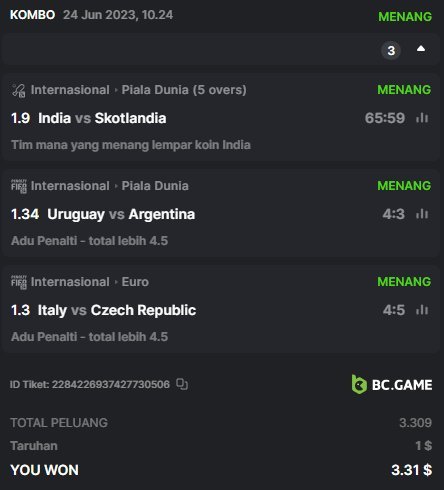Viewport: 444px width, 490px height.
Task: Click the penalty FIFA icon for Euro
Action: 19,282
